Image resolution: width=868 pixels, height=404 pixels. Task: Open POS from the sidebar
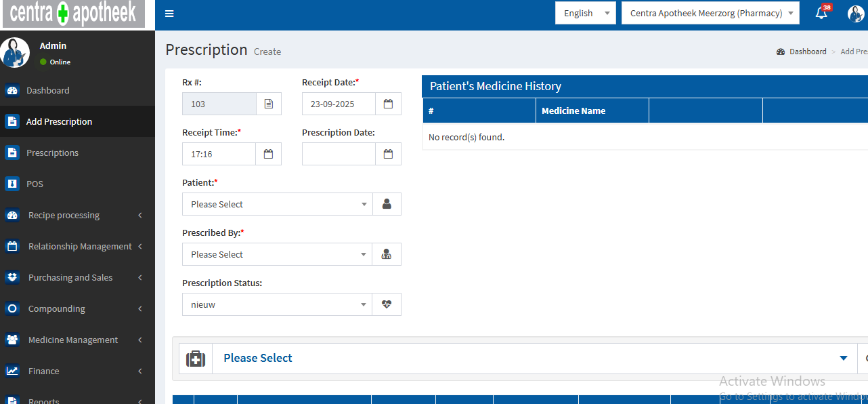click(35, 184)
